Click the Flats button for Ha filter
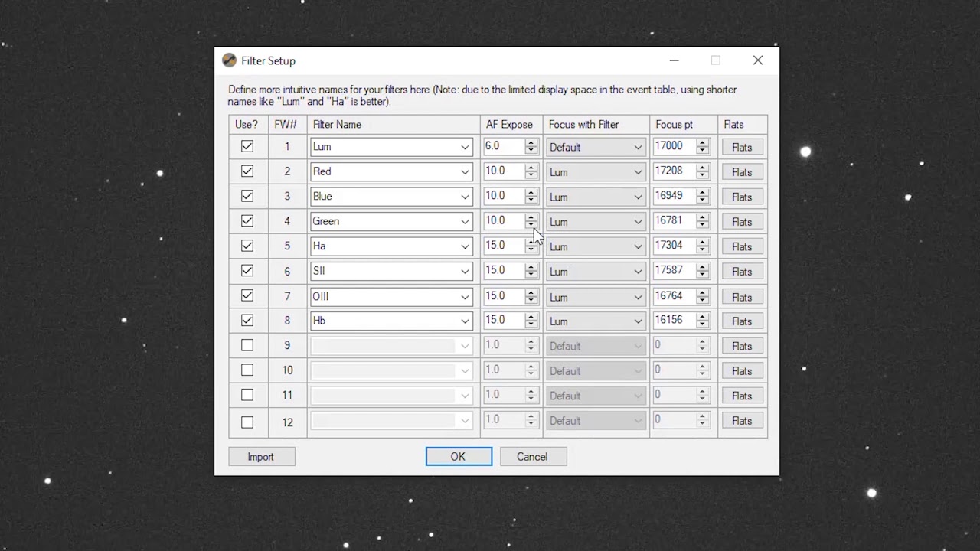The width and height of the screenshot is (980, 551). pyautogui.click(x=742, y=246)
